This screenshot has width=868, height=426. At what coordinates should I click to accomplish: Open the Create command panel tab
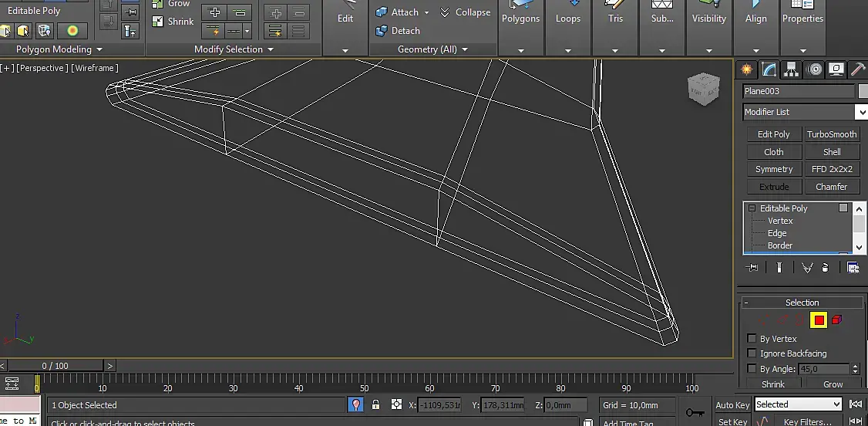[747, 69]
